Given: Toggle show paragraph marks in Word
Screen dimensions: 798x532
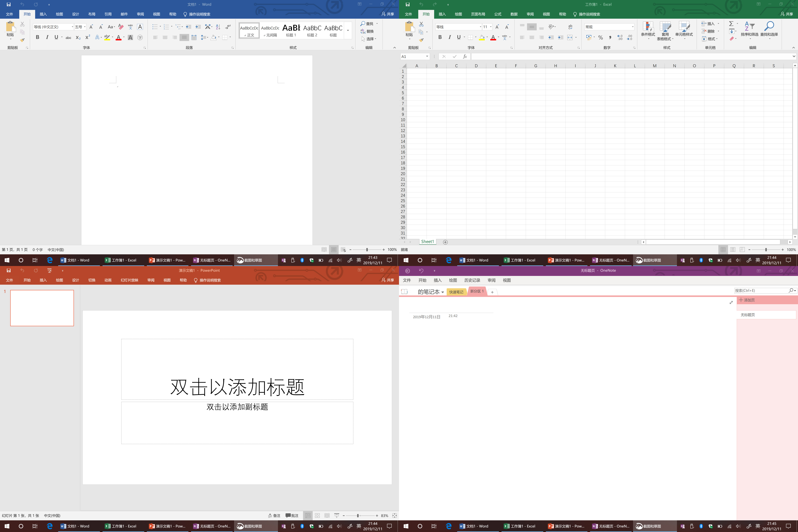Looking at the screenshot, I should coord(228,27).
